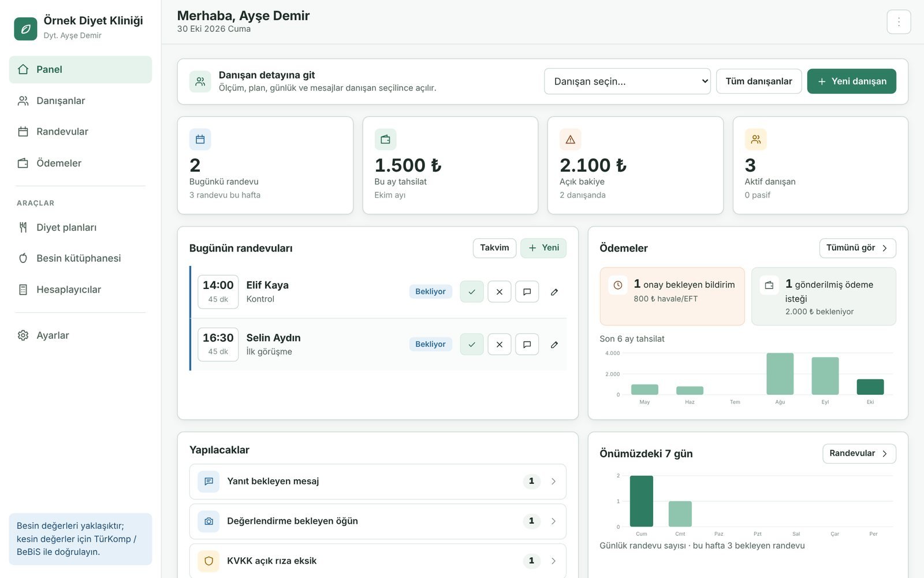This screenshot has height=578, width=924.
Task: Confirm Selin Aydın's 16:30 appointment with the checkmark
Action: pyautogui.click(x=472, y=344)
